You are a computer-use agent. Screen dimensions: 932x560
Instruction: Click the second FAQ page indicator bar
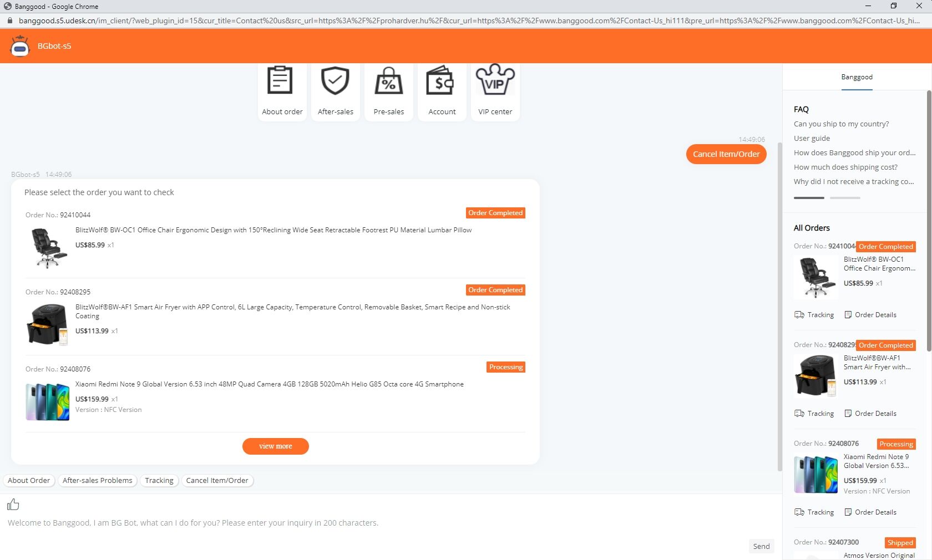(845, 197)
